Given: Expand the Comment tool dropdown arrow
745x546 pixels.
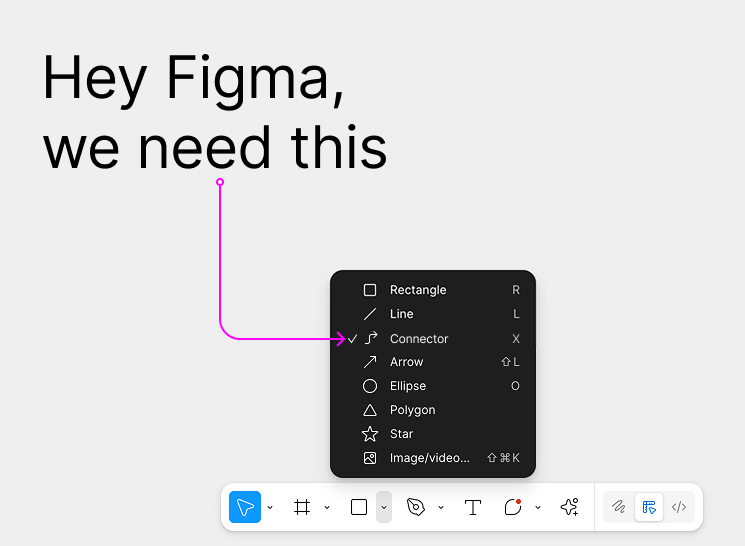Looking at the screenshot, I should (538, 508).
